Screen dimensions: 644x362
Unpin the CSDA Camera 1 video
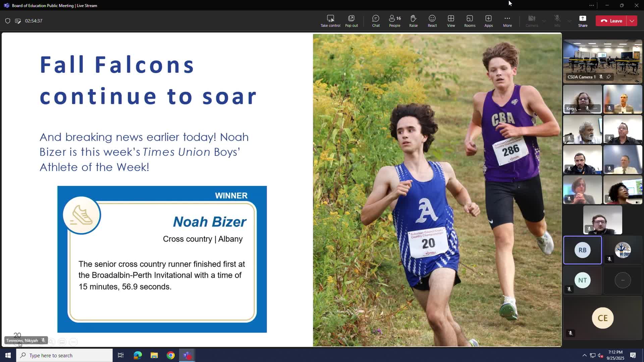coord(608,77)
